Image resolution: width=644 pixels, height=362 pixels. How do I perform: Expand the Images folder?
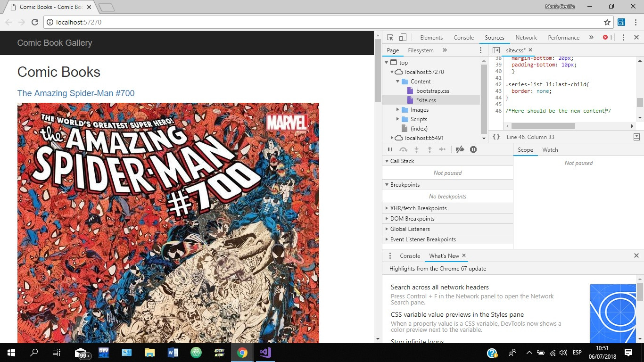coord(398,110)
